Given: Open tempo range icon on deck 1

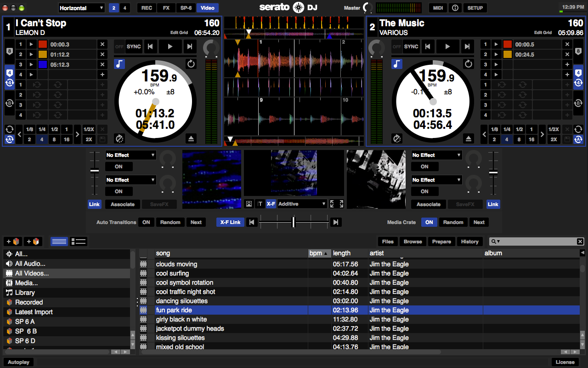Looking at the screenshot, I should tap(119, 138).
